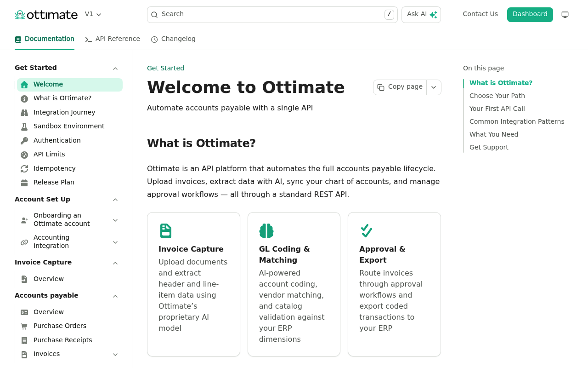This screenshot has height=368, width=588.
Task: Click the Sandbox Environment flask icon
Action: coord(24,126)
